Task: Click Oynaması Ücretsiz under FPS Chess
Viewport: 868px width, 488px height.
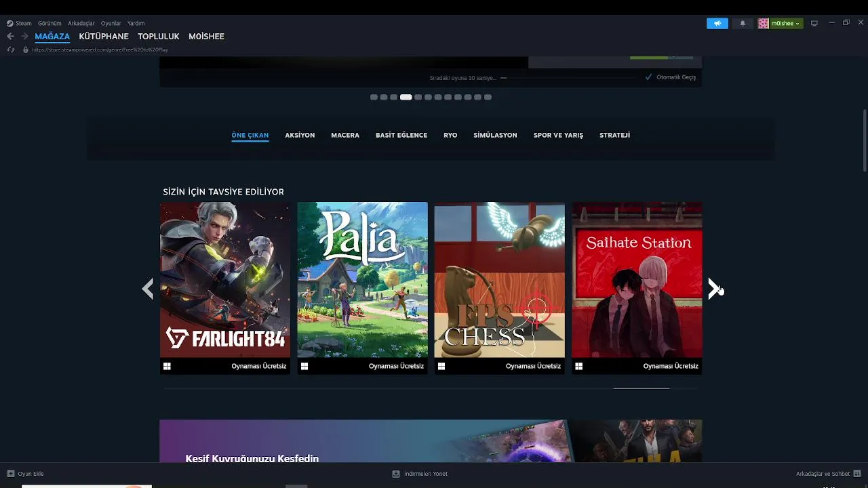Action: (533, 366)
